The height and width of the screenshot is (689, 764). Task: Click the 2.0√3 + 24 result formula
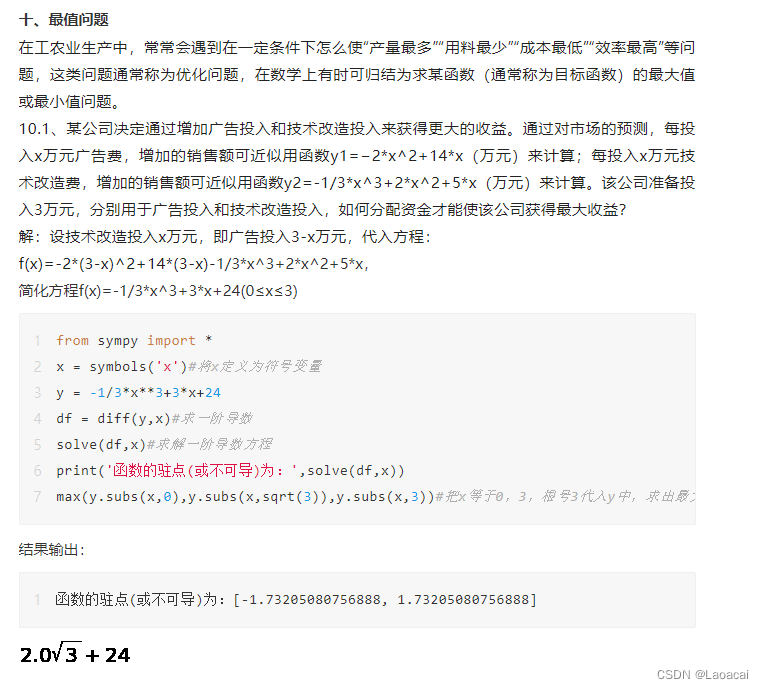pyautogui.click(x=75, y=654)
